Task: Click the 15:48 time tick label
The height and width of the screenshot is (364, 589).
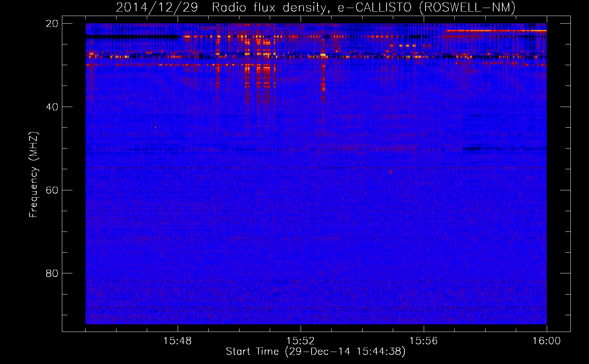Action: click(178, 341)
